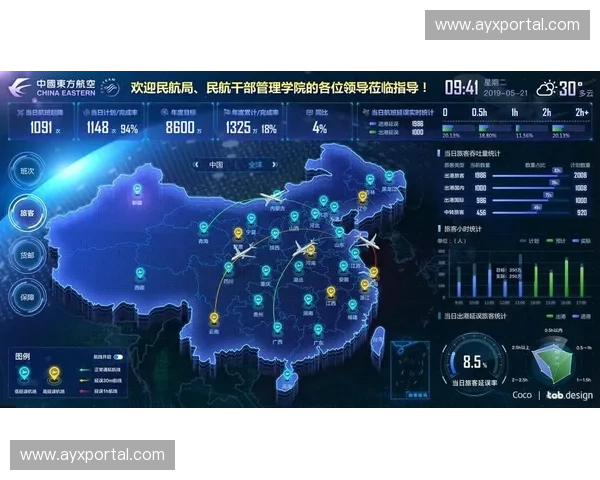The height and width of the screenshot is (480, 600).
Task: Open the 1091 daily flights stat card
Action: (41, 122)
